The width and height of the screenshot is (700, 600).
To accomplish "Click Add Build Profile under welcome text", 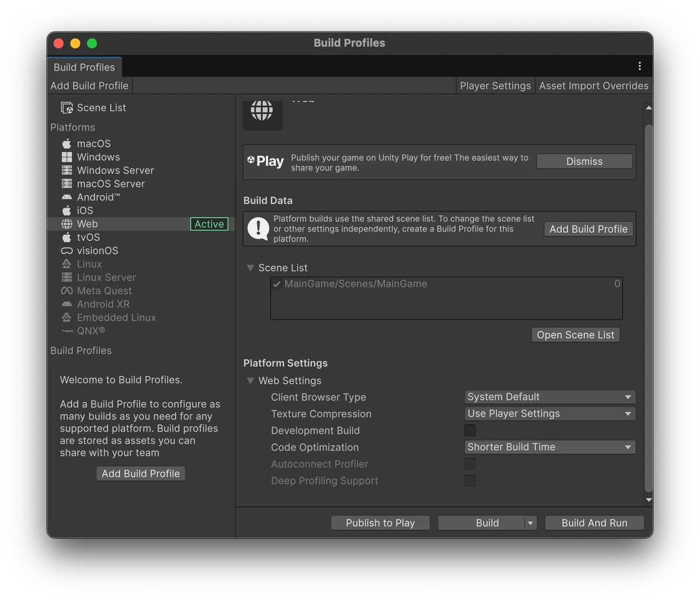I will (x=141, y=473).
